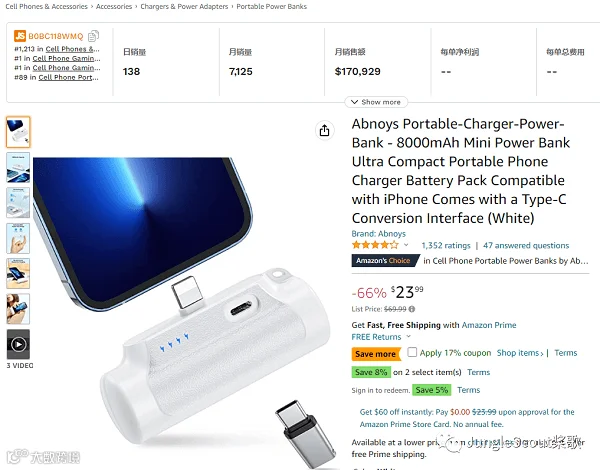Go to Portable Power Banks breadcrumb

[x=271, y=7]
